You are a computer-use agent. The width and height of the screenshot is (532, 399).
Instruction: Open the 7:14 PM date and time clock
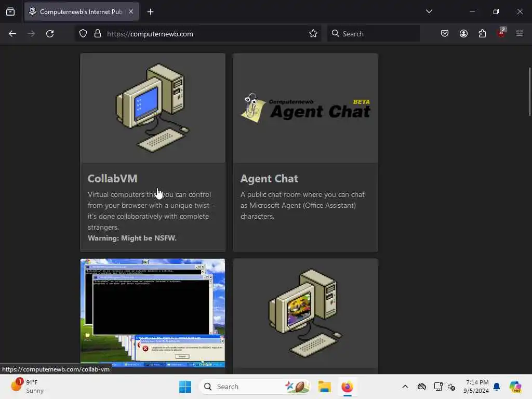point(476,387)
